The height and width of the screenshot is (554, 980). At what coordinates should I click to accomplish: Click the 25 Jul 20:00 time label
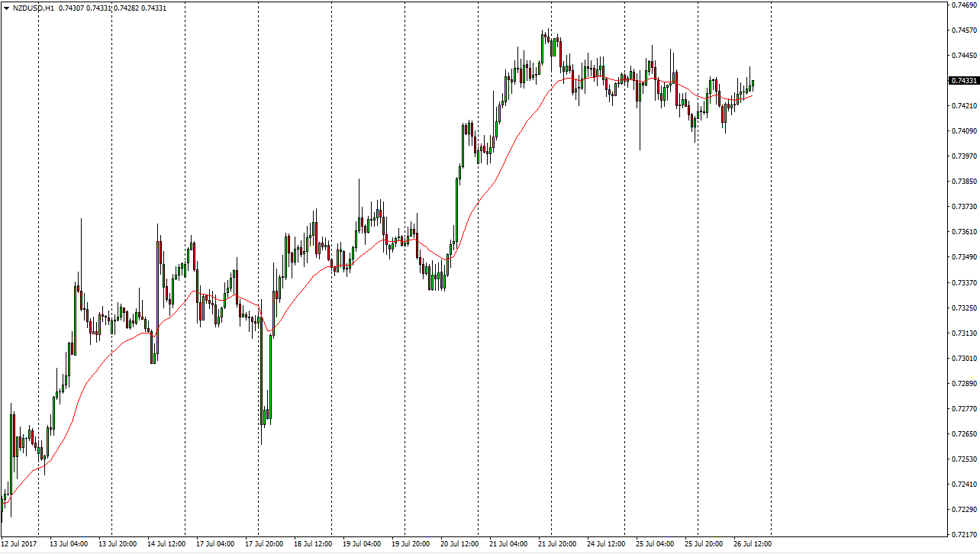pyautogui.click(x=704, y=544)
